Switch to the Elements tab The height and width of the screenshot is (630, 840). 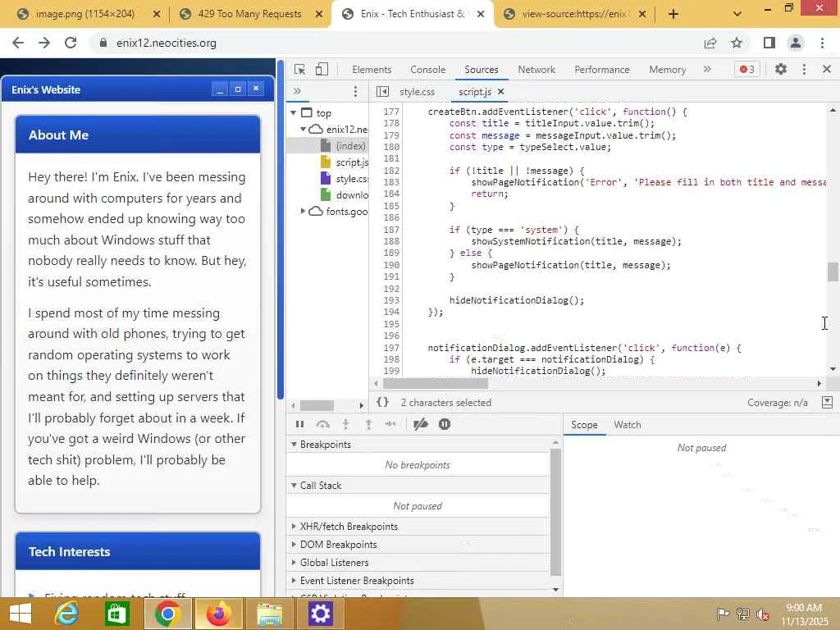372,70
